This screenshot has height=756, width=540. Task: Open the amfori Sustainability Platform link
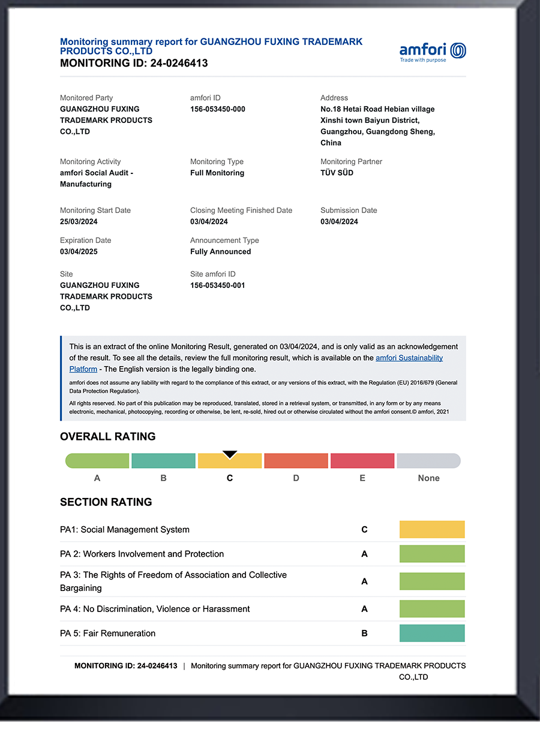pos(409,358)
